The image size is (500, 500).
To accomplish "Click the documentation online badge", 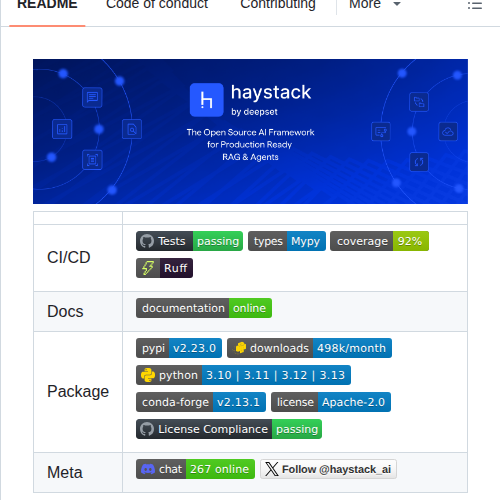I will tap(204, 308).
